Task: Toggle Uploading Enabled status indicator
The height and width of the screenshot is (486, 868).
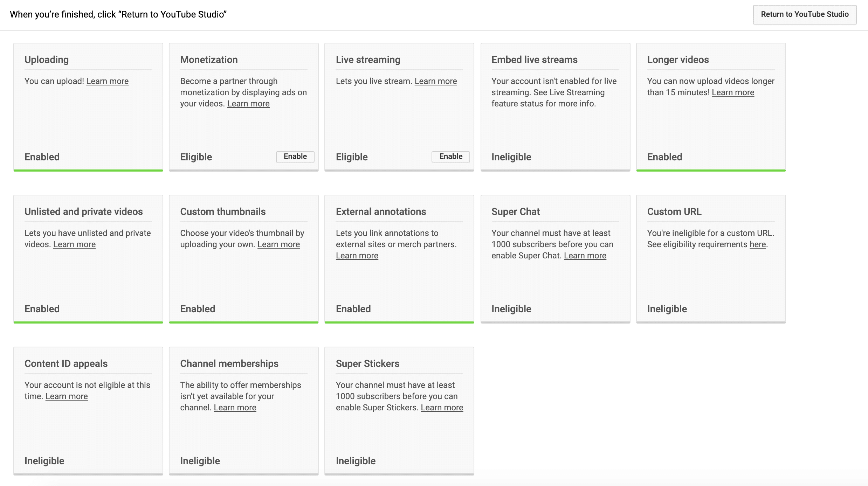Action: 42,157
